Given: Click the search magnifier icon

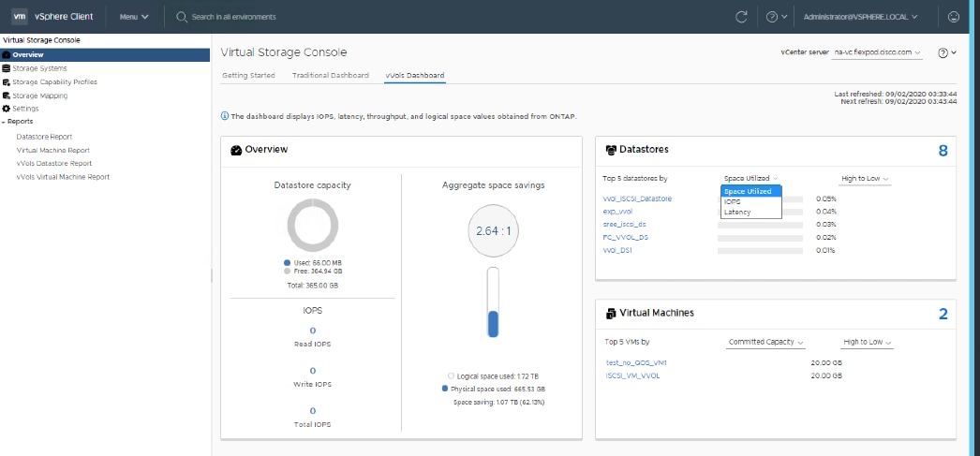Looking at the screenshot, I should pos(182,17).
